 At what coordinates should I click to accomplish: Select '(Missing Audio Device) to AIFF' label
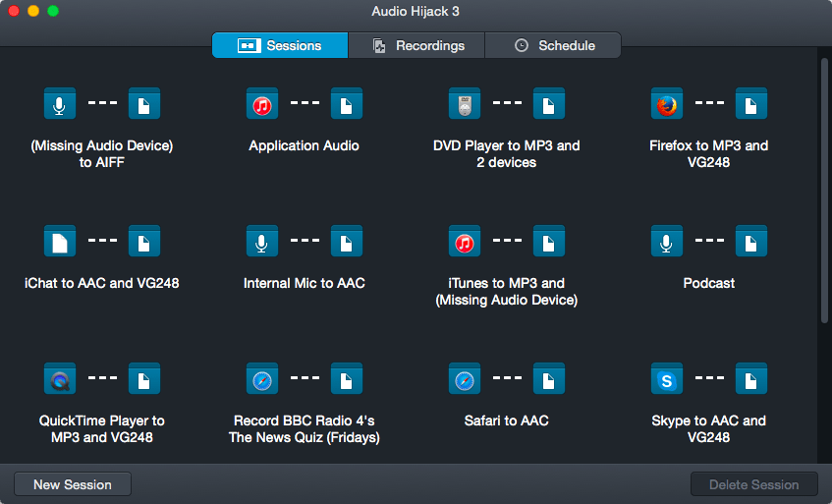tap(102, 154)
